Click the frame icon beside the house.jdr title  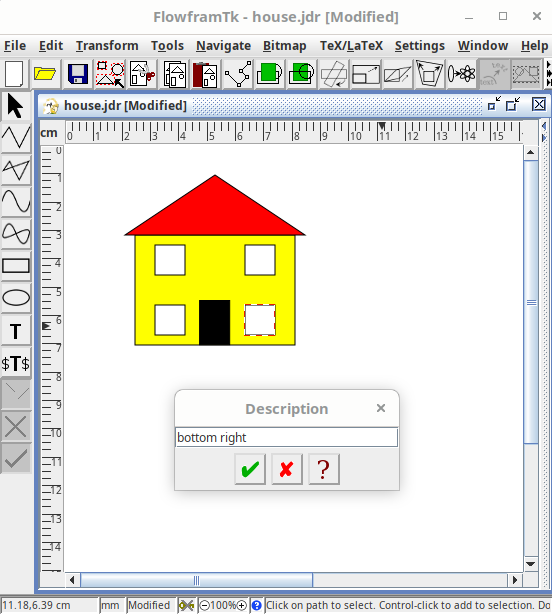pos(51,106)
